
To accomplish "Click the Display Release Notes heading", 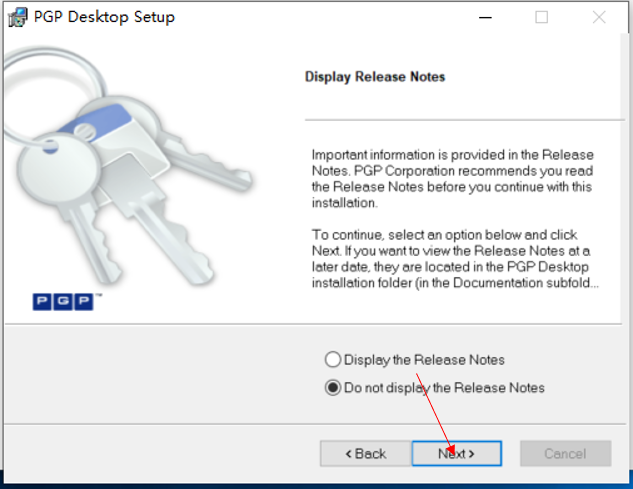I will (x=375, y=77).
